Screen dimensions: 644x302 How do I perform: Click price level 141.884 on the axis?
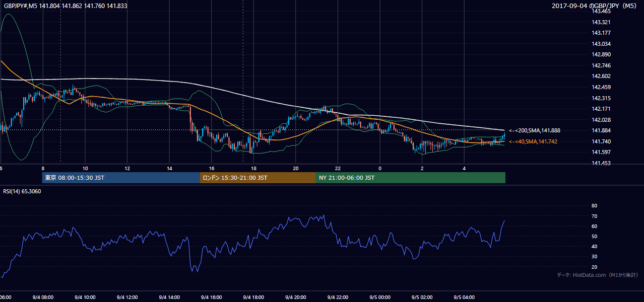coord(601,130)
